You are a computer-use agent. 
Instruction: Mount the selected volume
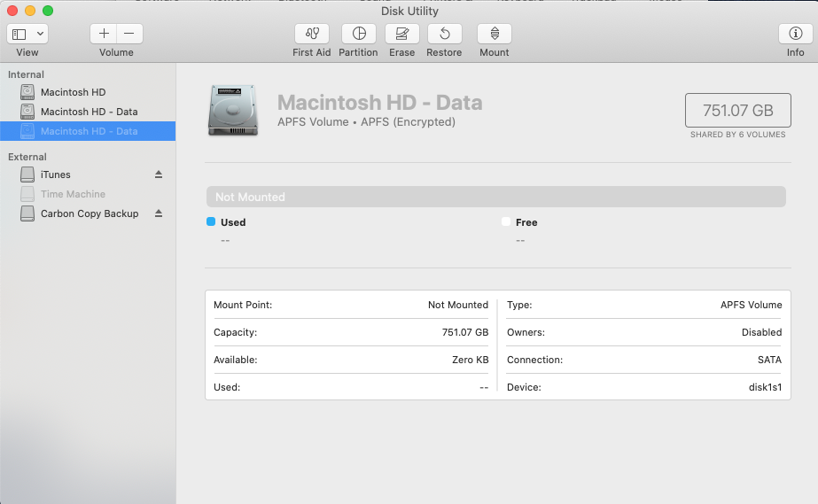click(x=494, y=34)
